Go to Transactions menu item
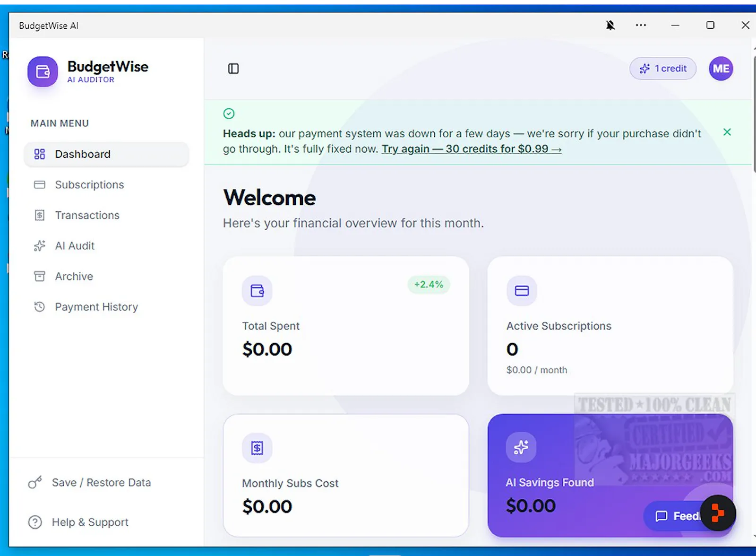This screenshot has width=756, height=556. pyautogui.click(x=107, y=215)
